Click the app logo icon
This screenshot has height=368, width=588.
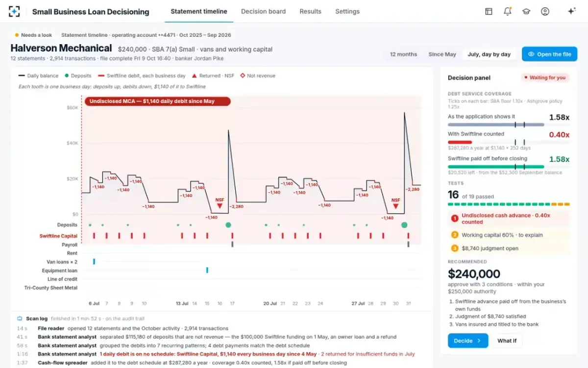(x=15, y=11)
